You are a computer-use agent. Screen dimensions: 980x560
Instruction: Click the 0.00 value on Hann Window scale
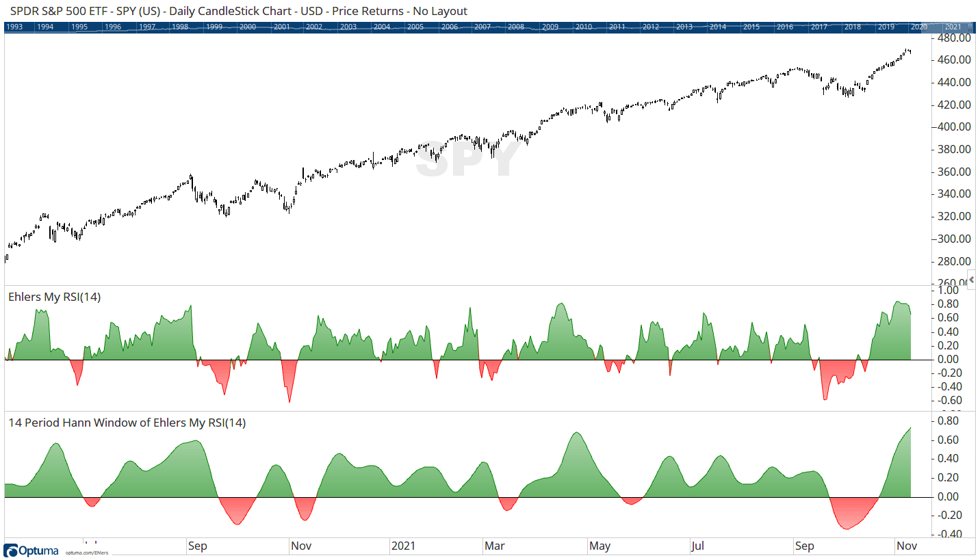click(x=948, y=496)
